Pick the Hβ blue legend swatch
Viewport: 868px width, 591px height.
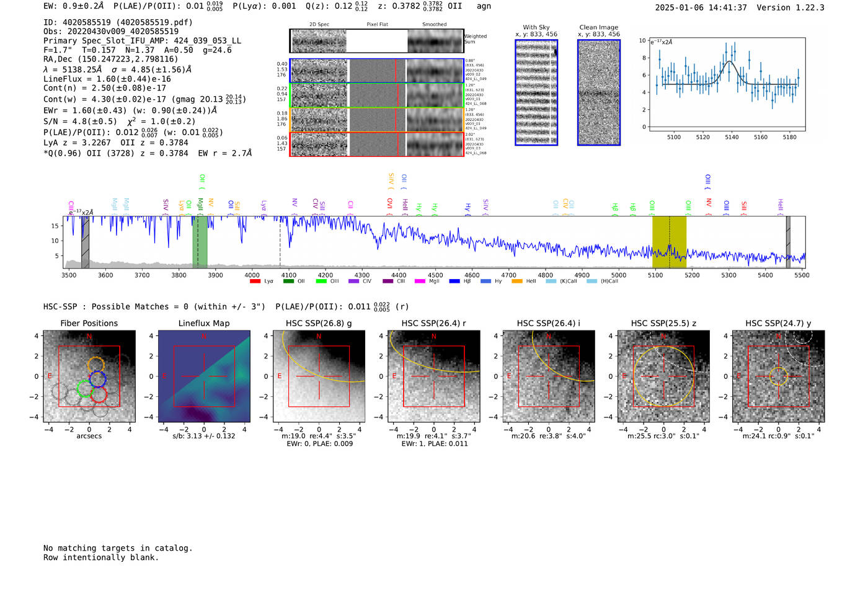[x=454, y=282]
